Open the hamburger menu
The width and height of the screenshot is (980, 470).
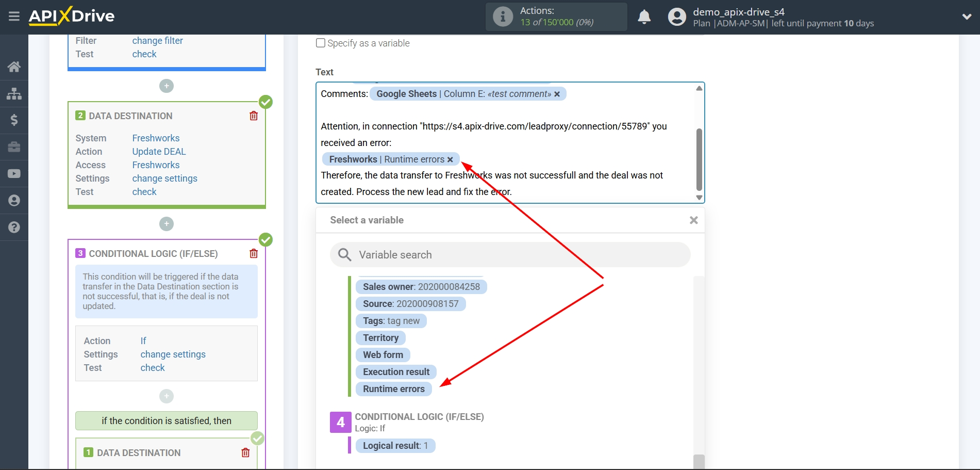14,16
